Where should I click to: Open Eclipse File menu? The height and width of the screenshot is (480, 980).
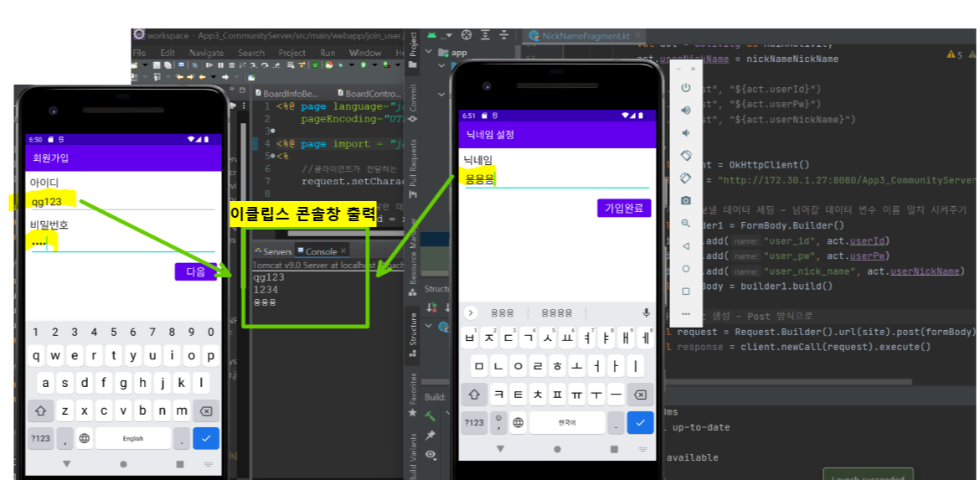[x=139, y=53]
